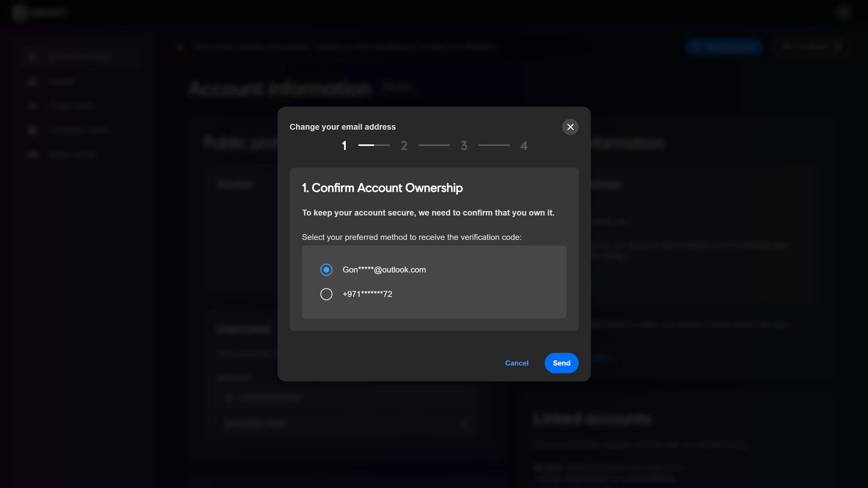Screen dimensions: 868x488
Task: Click the masked outlook.com email label
Action: 384,270
